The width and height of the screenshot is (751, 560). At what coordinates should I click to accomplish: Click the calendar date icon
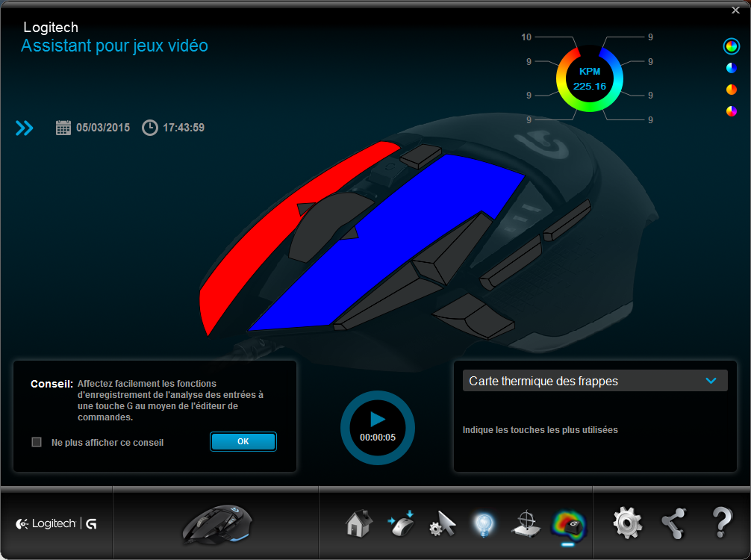tap(63, 128)
